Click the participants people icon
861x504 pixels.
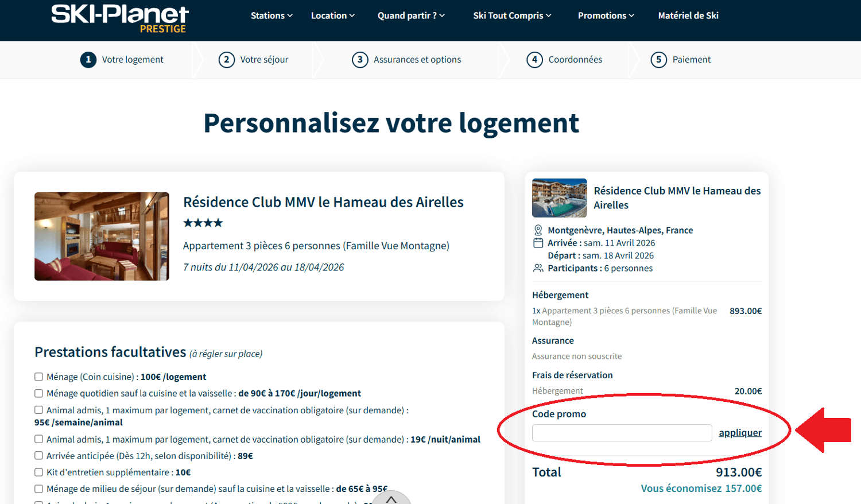538,268
